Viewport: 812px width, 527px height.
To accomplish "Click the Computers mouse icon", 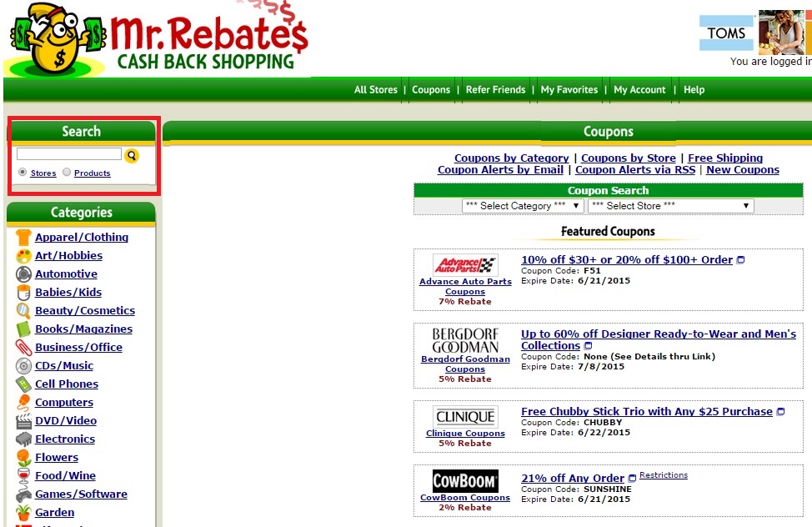I will point(23,403).
